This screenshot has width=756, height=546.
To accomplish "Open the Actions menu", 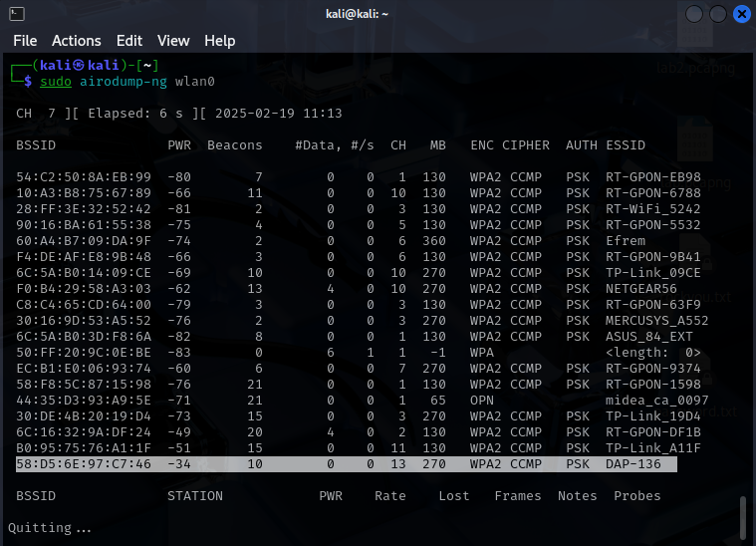I will tap(77, 41).
